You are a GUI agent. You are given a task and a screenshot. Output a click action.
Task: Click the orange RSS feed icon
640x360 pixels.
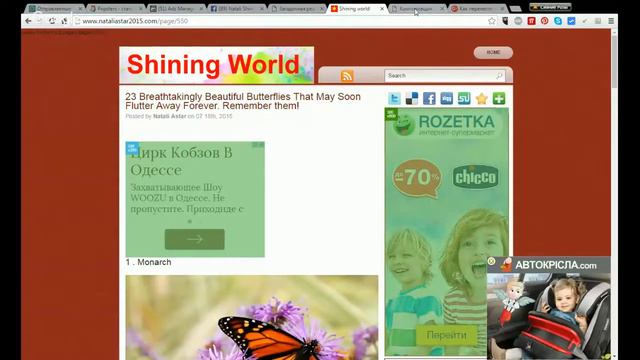tap(347, 76)
